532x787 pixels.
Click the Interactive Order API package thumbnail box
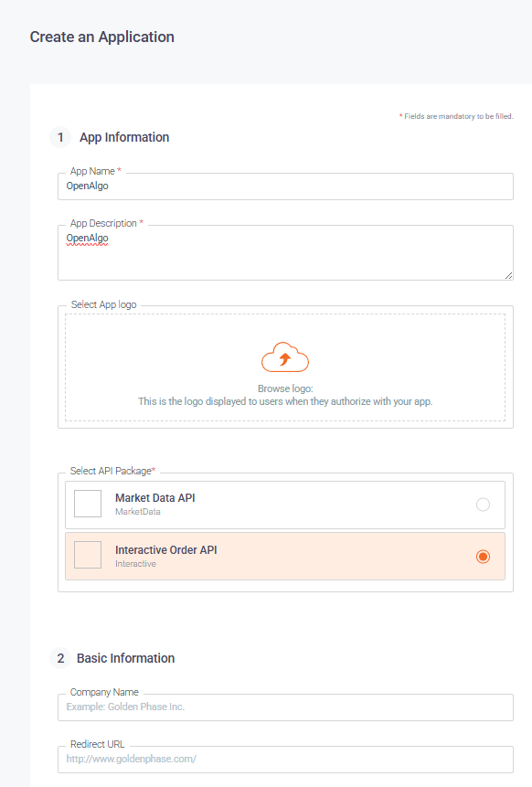[88, 555]
